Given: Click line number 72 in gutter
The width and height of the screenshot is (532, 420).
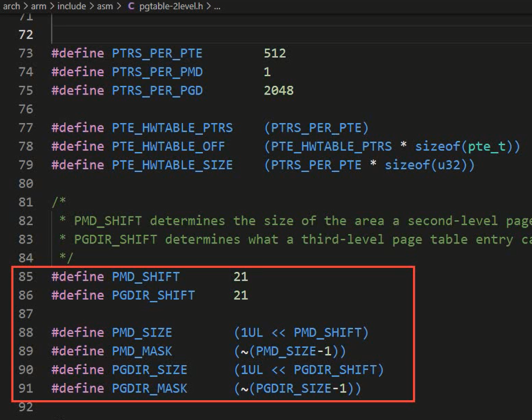Looking at the screenshot, I should click(26, 34).
